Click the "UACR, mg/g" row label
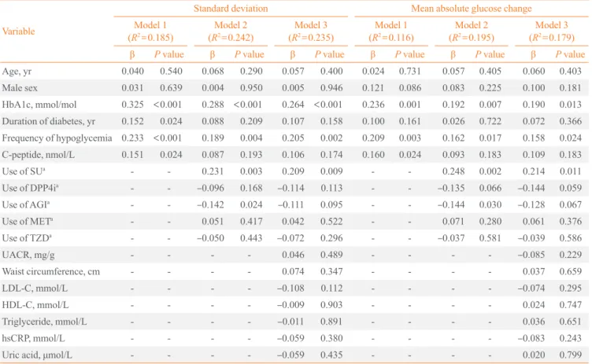 [x=28, y=255]
